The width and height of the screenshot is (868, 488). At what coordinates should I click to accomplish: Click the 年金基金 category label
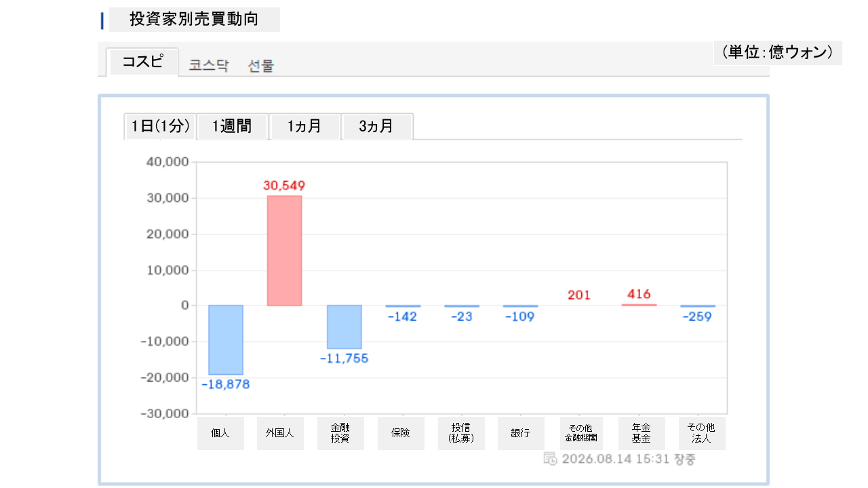642,433
